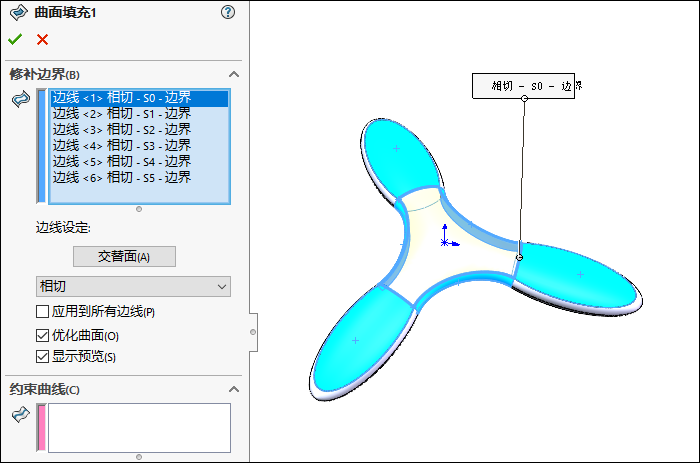The width and height of the screenshot is (700, 463).
Task: Enable 应用到所有边线(P) checkbox
Action: [x=42, y=311]
